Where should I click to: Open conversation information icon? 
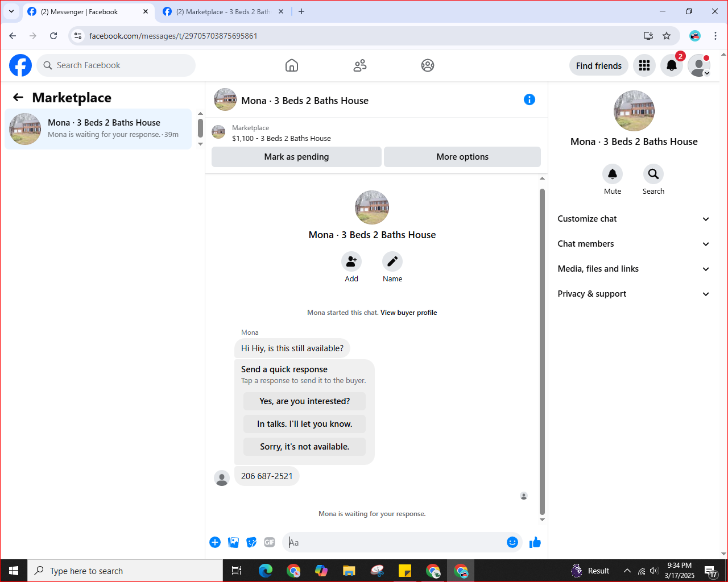[530, 100]
